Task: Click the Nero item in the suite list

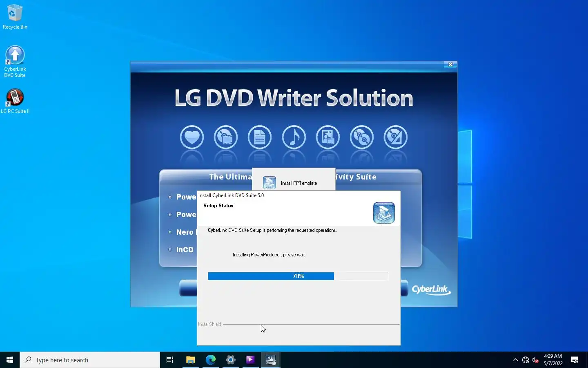Action: [186, 232]
